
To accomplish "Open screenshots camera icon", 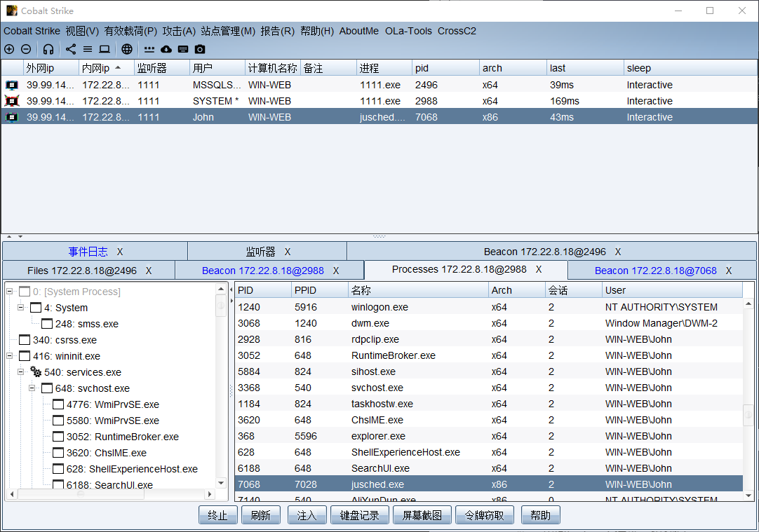I will pyautogui.click(x=200, y=49).
